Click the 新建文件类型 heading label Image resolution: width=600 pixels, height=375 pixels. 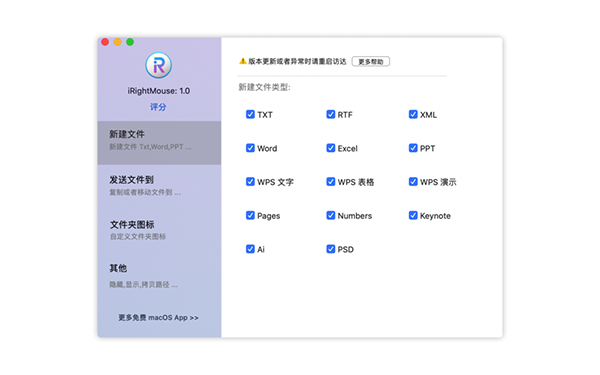[x=265, y=88]
